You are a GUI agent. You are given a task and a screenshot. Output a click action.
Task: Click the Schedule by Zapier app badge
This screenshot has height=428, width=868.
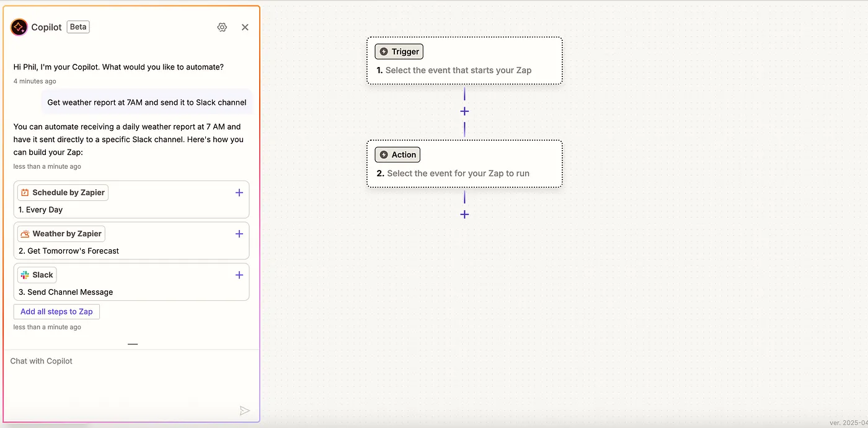tap(63, 193)
